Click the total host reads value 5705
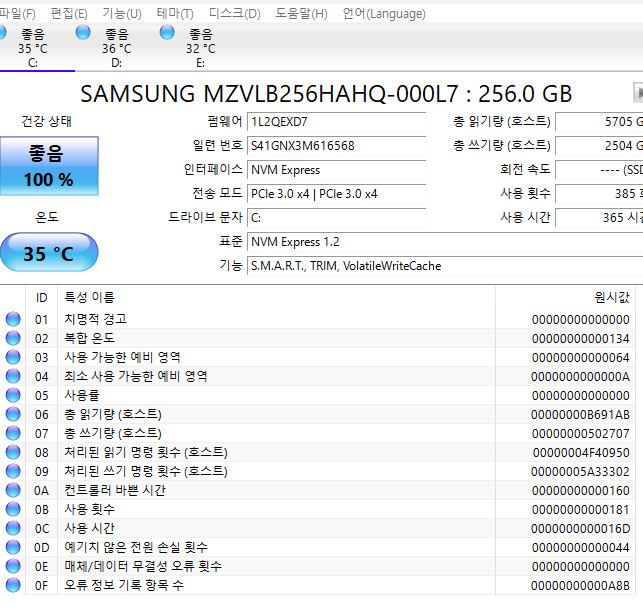Image resolution: width=643 pixels, height=616 pixels. coord(599,122)
